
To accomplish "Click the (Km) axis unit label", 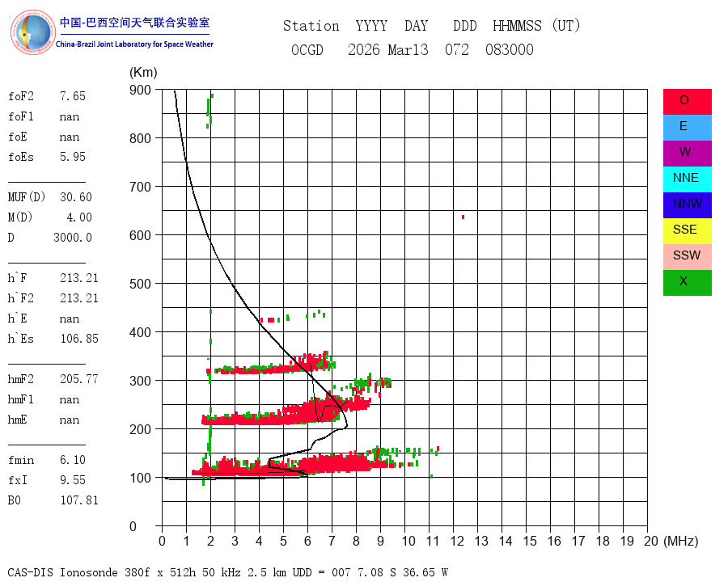I will point(143,73).
